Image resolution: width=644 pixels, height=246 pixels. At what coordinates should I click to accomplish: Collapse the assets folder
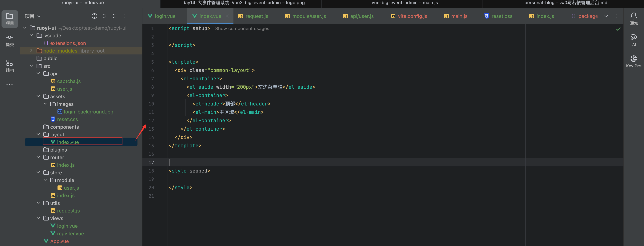[38, 96]
